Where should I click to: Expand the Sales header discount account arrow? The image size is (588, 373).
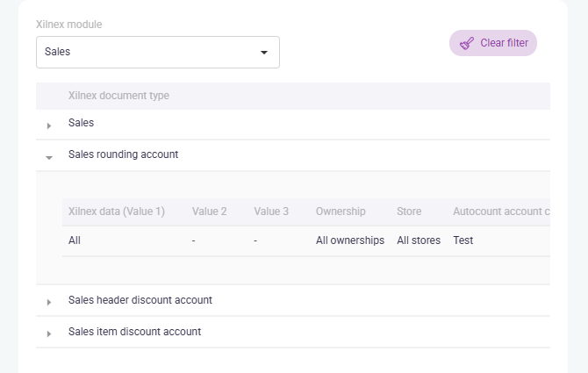pos(49,302)
